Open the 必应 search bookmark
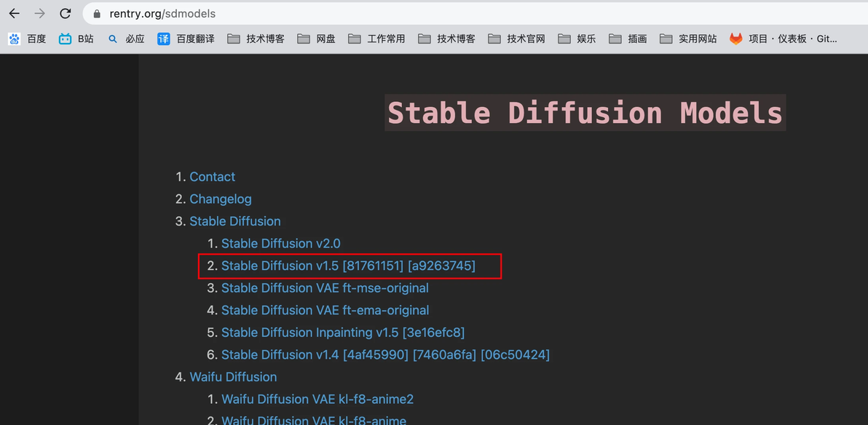 coord(126,39)
